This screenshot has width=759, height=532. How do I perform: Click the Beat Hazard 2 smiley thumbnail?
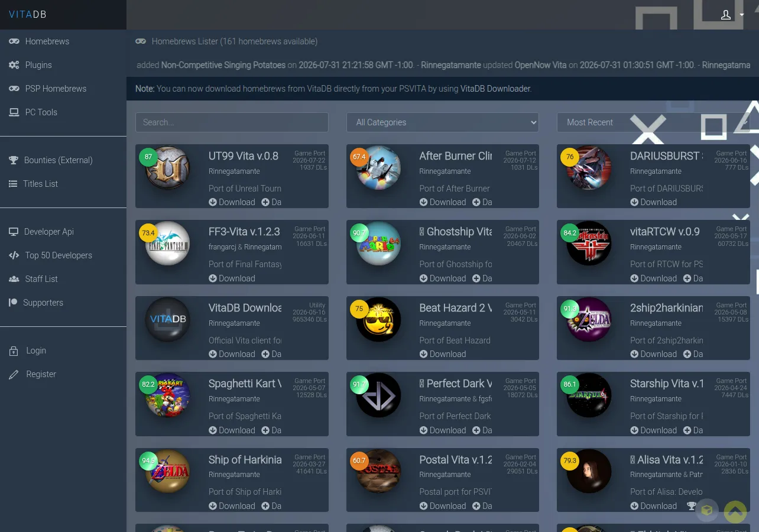point(379,320)
